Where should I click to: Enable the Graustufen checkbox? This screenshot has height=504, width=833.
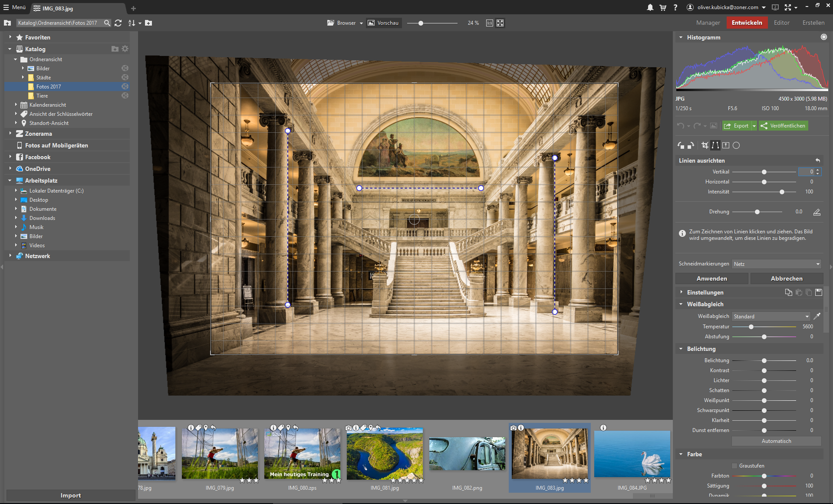[x=734, y=466]
